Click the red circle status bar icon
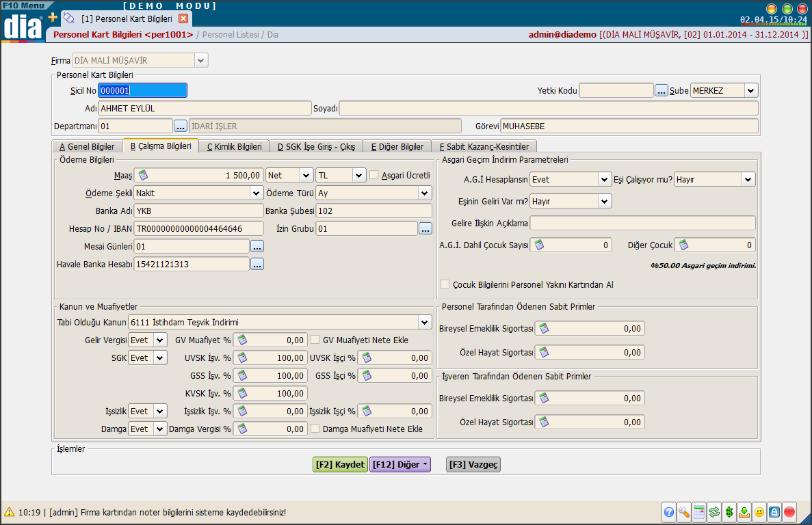Screen dimensions: 812x525 click(789, 512)
